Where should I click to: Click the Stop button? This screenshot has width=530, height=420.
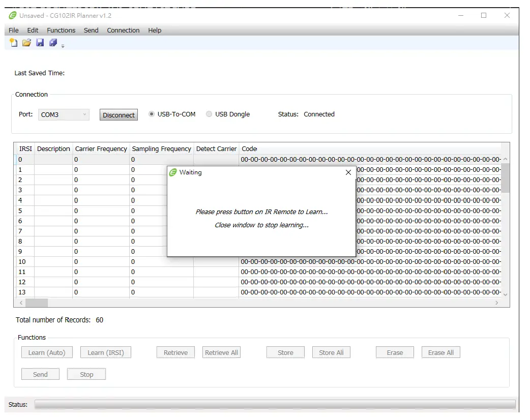(86, 374)
